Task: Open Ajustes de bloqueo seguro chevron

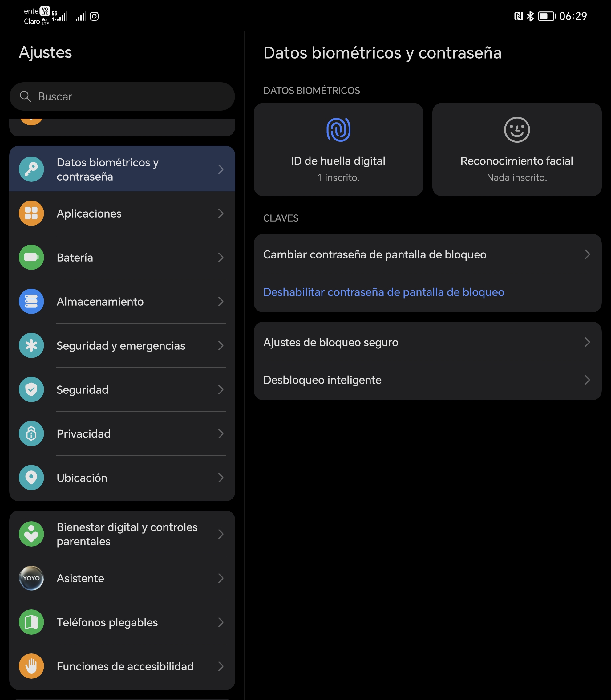Action: (587, 342)
